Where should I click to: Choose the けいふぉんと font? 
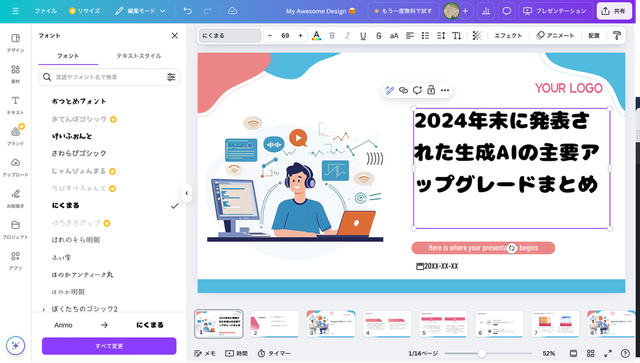click(72, 136)
